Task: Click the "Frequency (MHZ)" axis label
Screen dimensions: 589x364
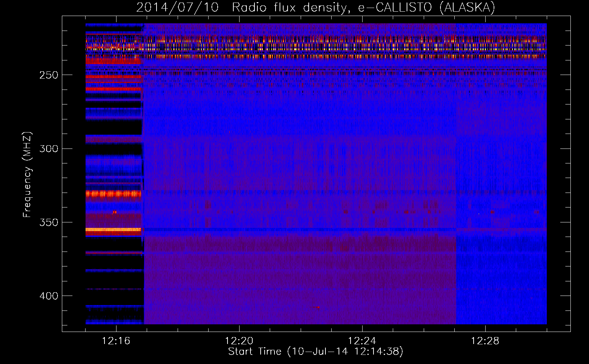Action: coord(27,175)
